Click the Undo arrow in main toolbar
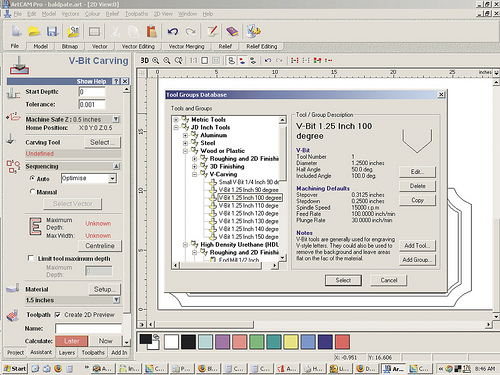500x375 pixels. coord(173,32)
